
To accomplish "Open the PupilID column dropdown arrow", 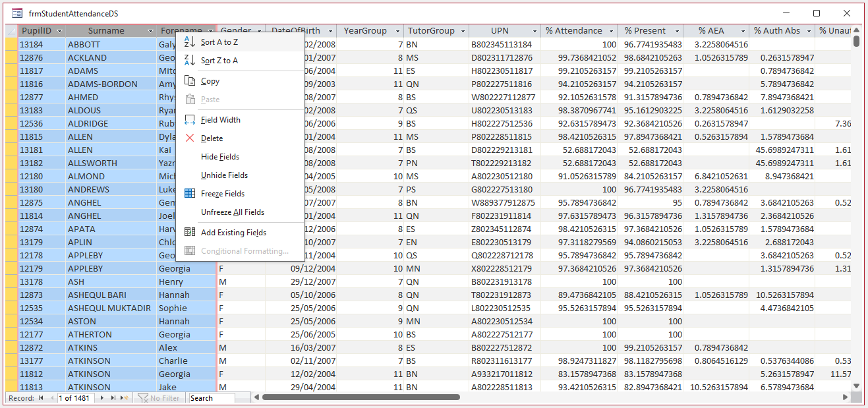I will tap(60, 31).
